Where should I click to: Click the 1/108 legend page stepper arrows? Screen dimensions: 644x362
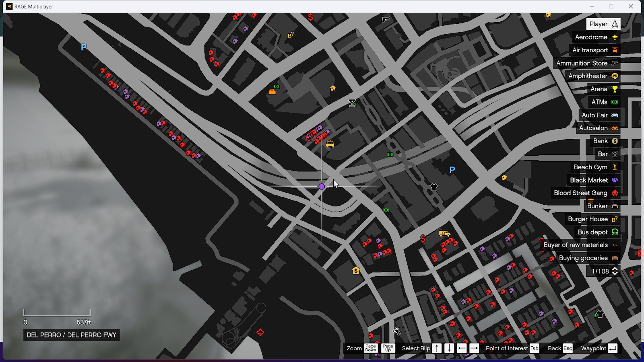click(615, 271)
